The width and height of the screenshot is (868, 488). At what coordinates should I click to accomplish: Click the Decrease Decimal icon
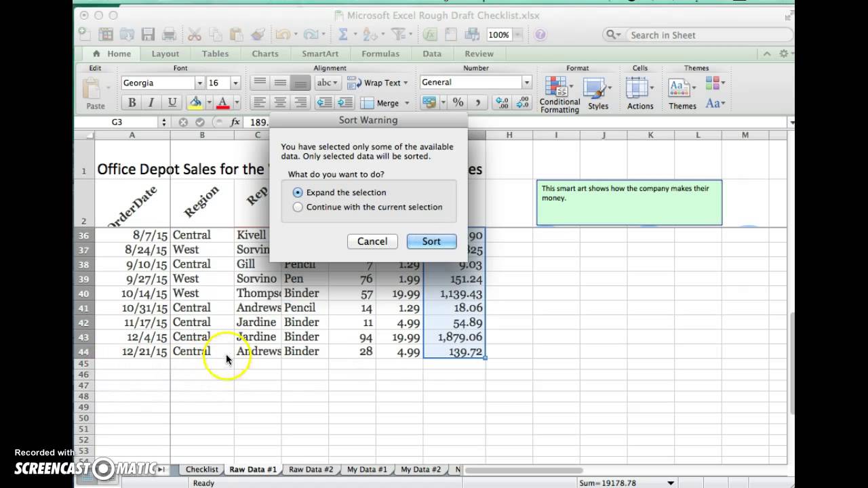pyautogui.click(x=522, y=102)
